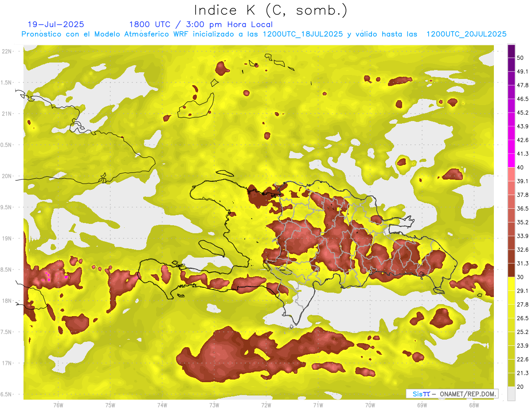Click the cut-off latitude label "9.5N"
Viewport: 532px width, 411px height.
tap(7, 207)
